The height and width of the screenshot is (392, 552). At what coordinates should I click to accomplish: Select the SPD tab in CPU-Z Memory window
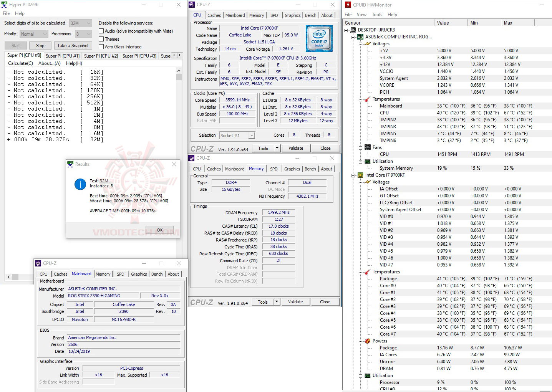click(274, 169)
